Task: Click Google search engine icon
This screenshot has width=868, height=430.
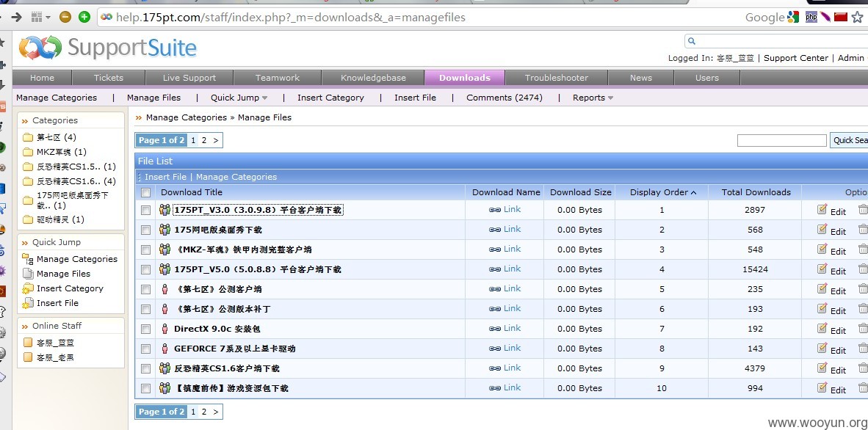Action: [x=793, y=17]
